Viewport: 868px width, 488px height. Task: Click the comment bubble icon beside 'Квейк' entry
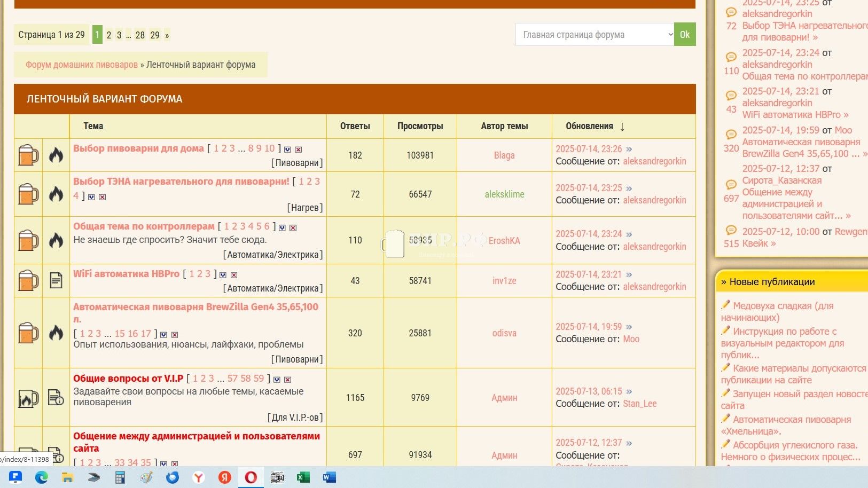tap(731, 231)
